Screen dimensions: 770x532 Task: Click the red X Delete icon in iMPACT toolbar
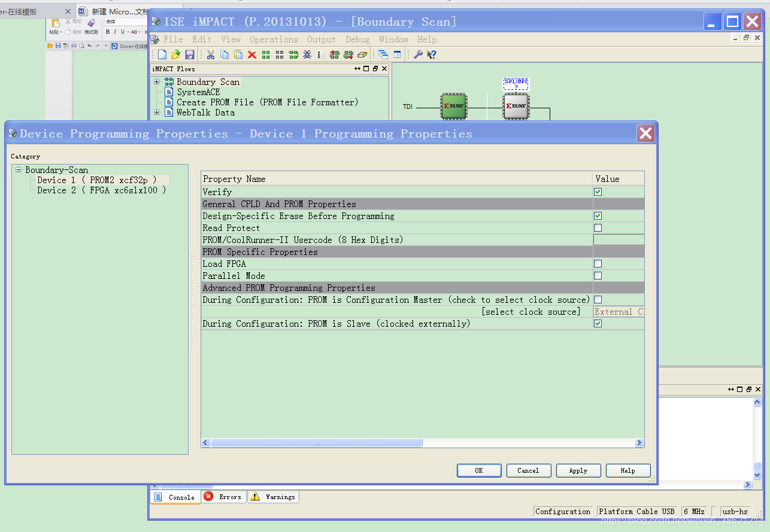coord(252,54)
